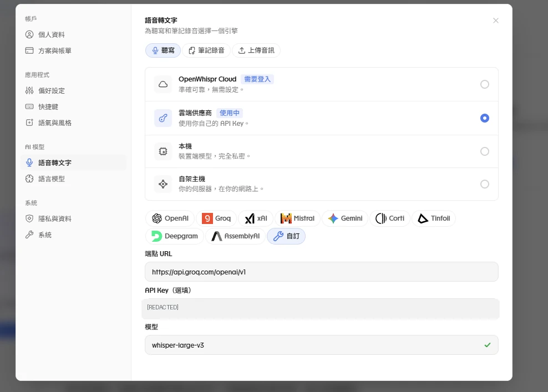Open 隱私與資料 settings
Image resolution: width=548 pixels, height=392 pixels.
tap(73, 218)
